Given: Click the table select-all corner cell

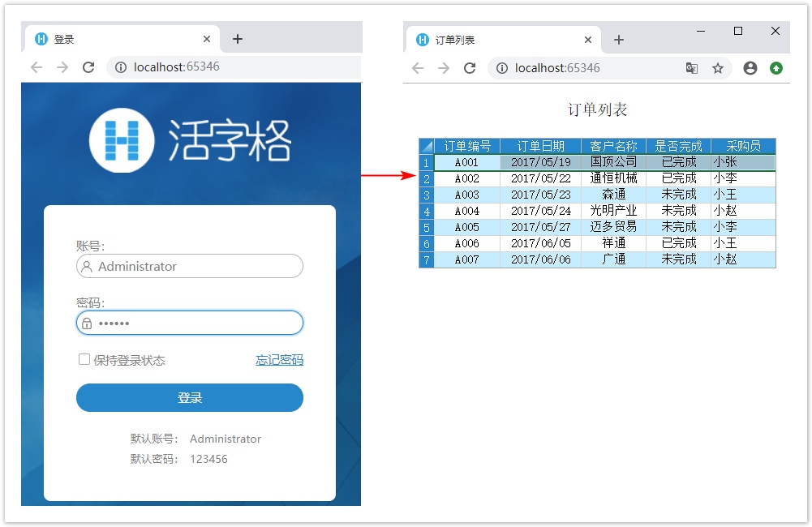Looking at the screenshot, I should (426, 146).
